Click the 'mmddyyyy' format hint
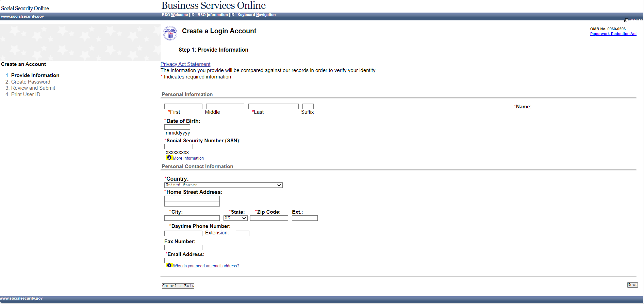 point(178,133)
